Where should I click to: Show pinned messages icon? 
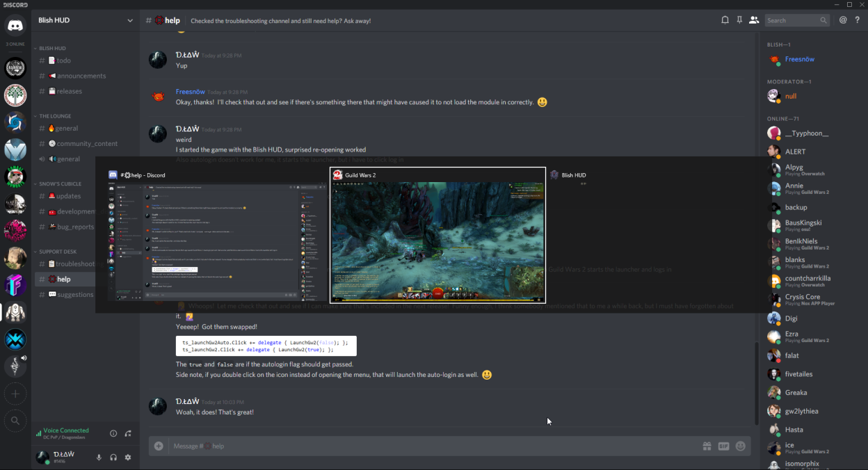coord(739,20)
